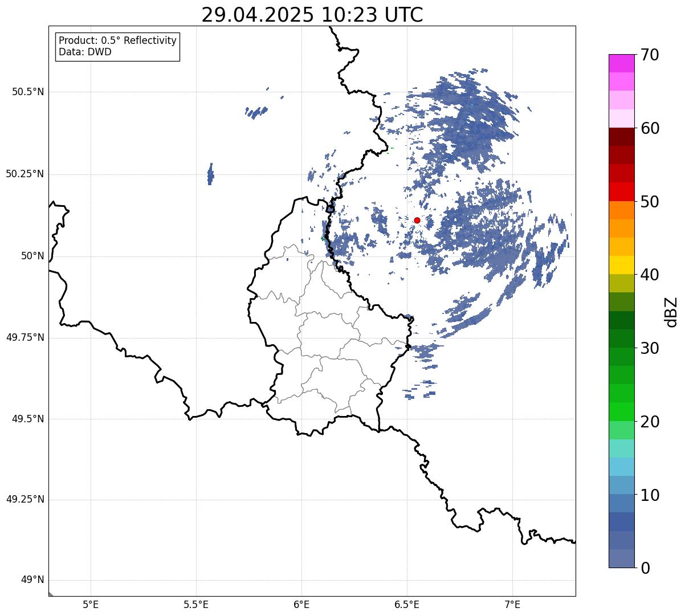Image resolution: width=685 pixels, height=616 pixels.
Task: Click the colorbar tick label 70
Action: [x=650, y=55]
